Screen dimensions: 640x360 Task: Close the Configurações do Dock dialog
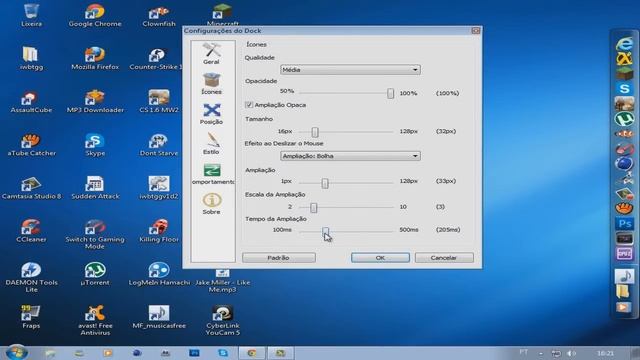point(476,31)
